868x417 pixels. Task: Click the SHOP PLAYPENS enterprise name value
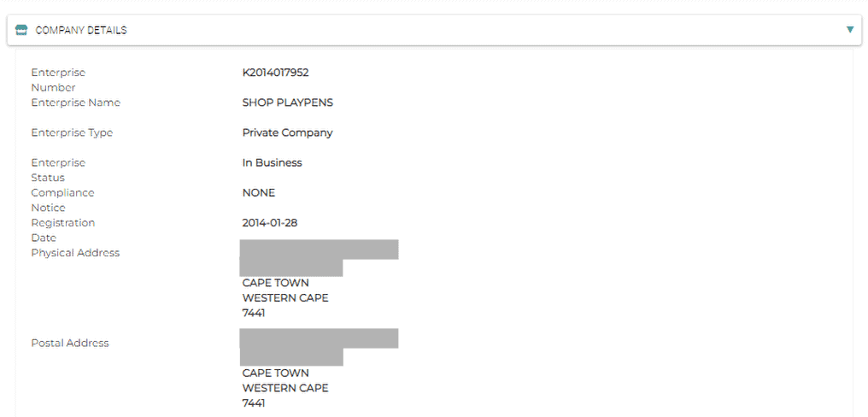[287, 103]
